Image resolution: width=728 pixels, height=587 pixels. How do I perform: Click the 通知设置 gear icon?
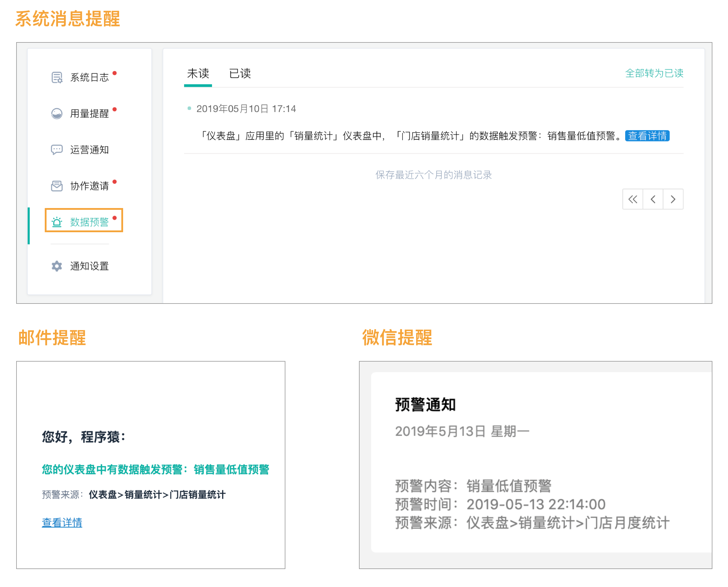point(57,266)
